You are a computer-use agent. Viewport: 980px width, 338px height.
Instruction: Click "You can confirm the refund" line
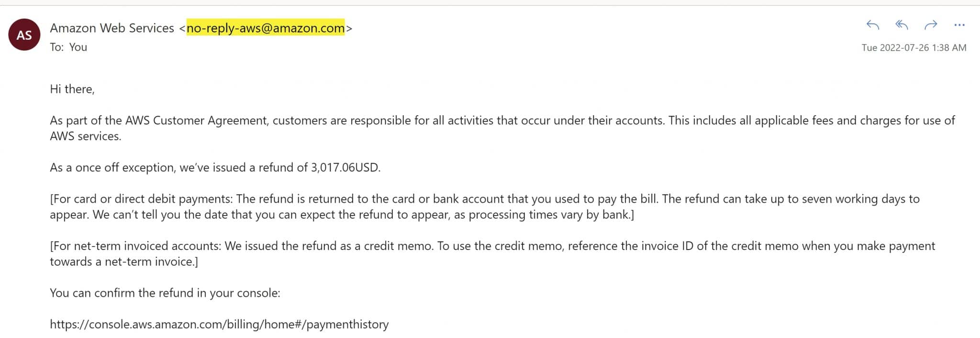tap(165, 293)
